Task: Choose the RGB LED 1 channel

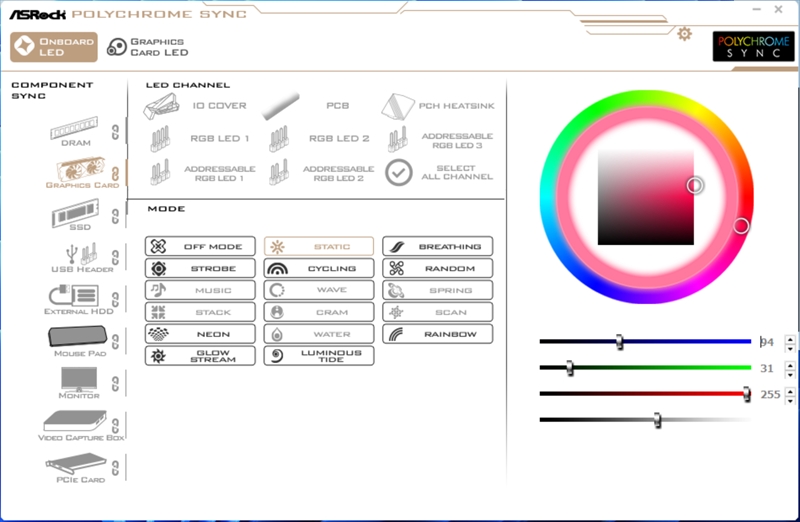Action: 199,139
